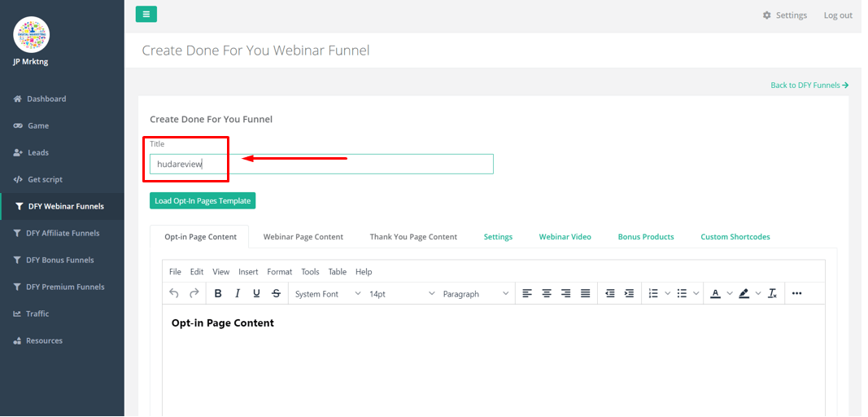Toggle the hamburger sidebar menu button
868x417 pixels.
(x=146, y=15)
